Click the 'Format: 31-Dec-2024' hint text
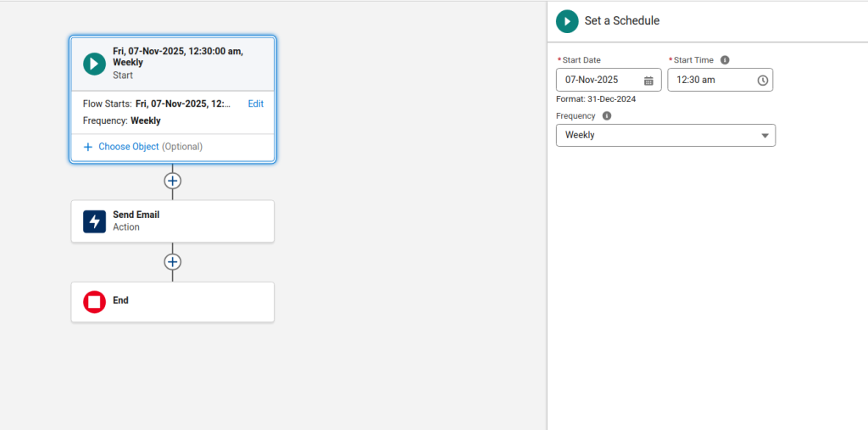Image resolution: width=868 pixels, height=430 pixels. pyautogui.click(x=596, y=100)
